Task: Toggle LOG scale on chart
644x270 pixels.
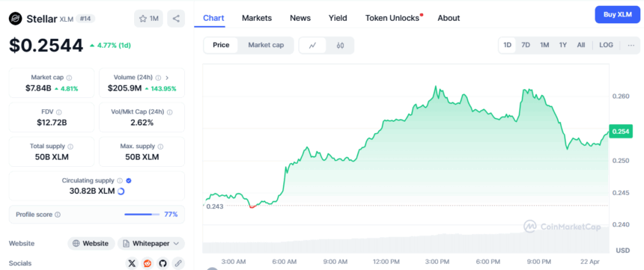Action: pos(606,45)
